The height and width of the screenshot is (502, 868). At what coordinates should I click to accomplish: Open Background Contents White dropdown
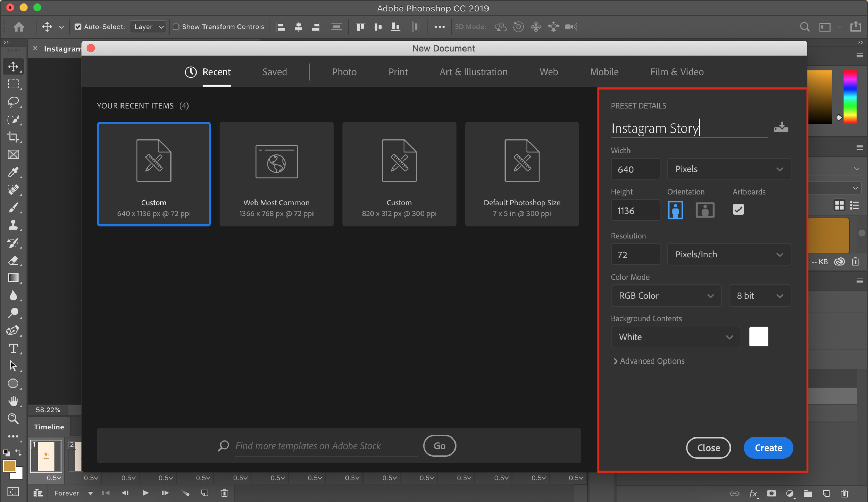[676, 337]
